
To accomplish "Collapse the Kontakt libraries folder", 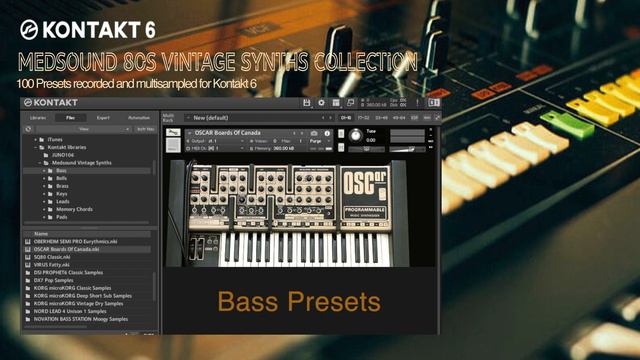I will pyautogui.click(x=36, y=147).
